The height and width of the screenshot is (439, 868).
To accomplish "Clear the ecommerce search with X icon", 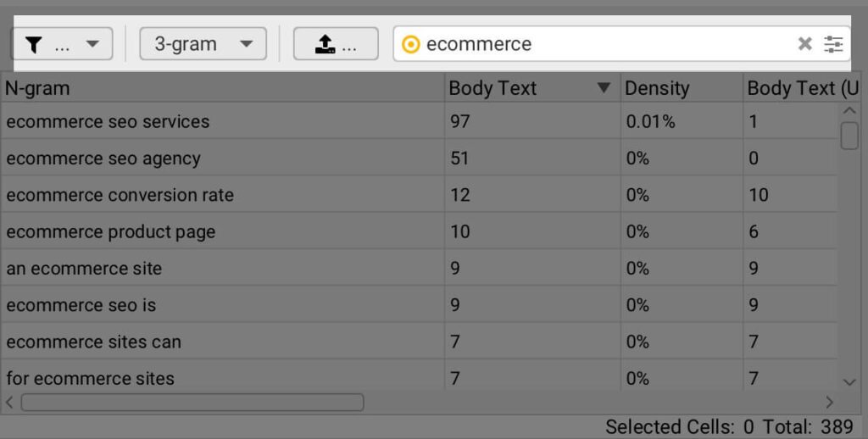I will click(x=804, y=44).
